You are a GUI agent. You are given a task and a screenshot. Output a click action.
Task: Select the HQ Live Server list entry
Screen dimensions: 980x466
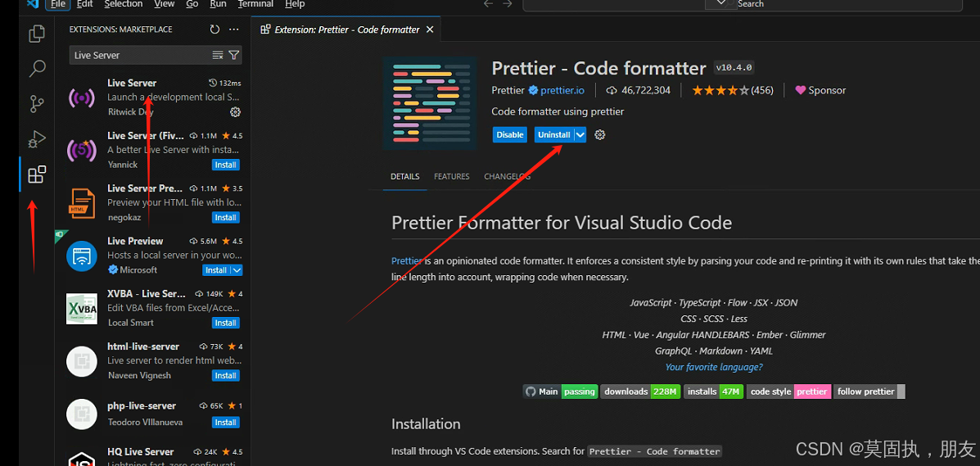click(x=152, y=455)
